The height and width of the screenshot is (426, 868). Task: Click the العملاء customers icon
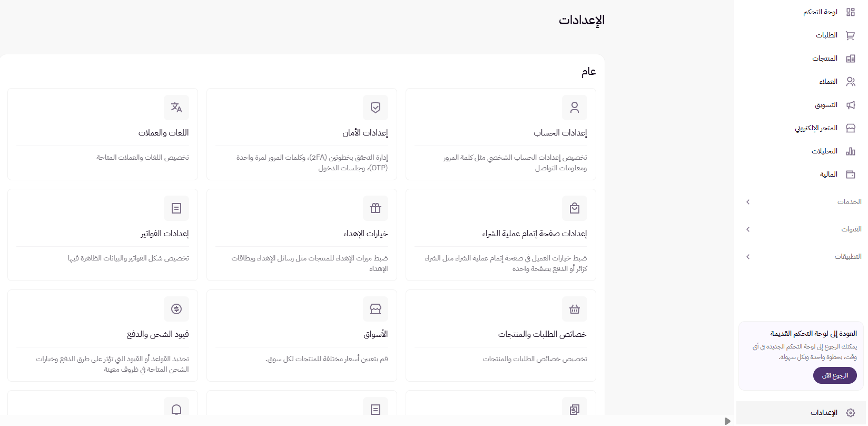pyautogui.click(x=852, y=81)
